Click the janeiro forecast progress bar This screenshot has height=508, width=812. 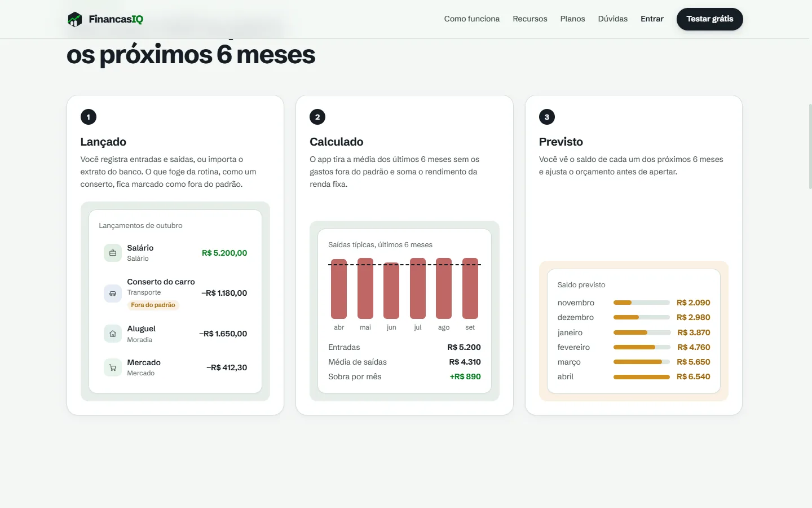pyautogui.click(x=642, y=332)
